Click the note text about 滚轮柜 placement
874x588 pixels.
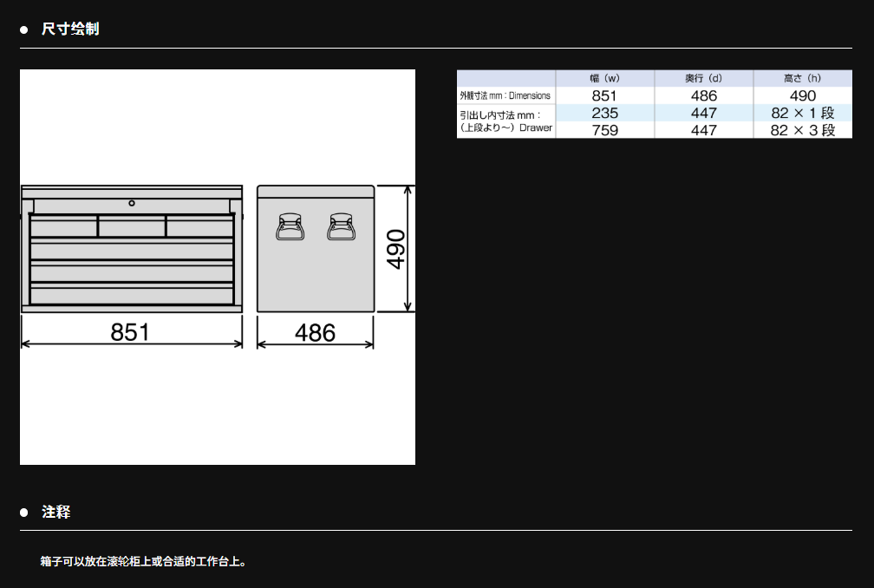[x=144, y=561]
